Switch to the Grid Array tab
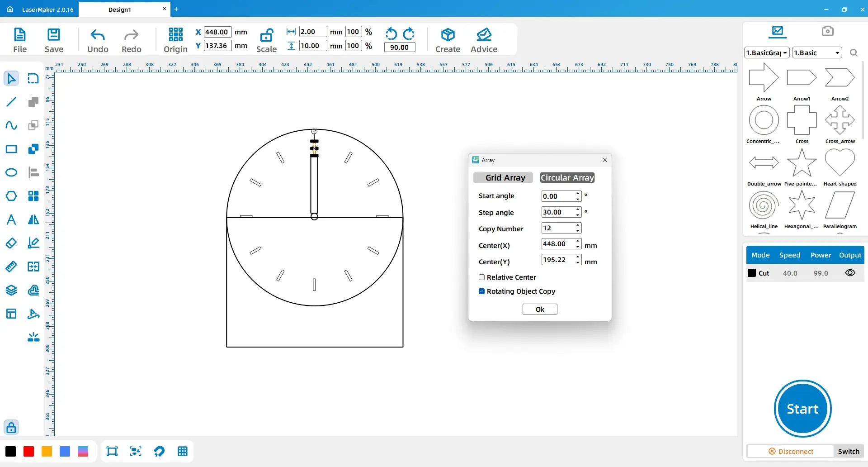This screenshot has height=467, width=868. (x=503, y=178)
